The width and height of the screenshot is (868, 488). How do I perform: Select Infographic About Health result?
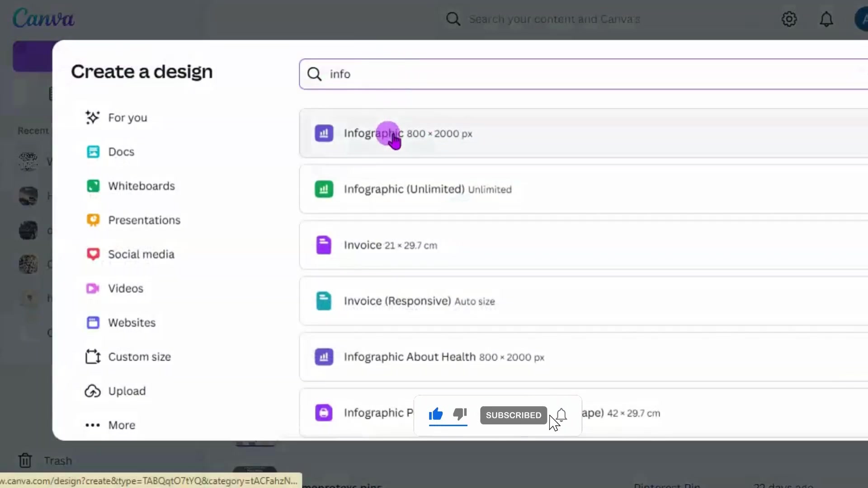pos(583,357)
